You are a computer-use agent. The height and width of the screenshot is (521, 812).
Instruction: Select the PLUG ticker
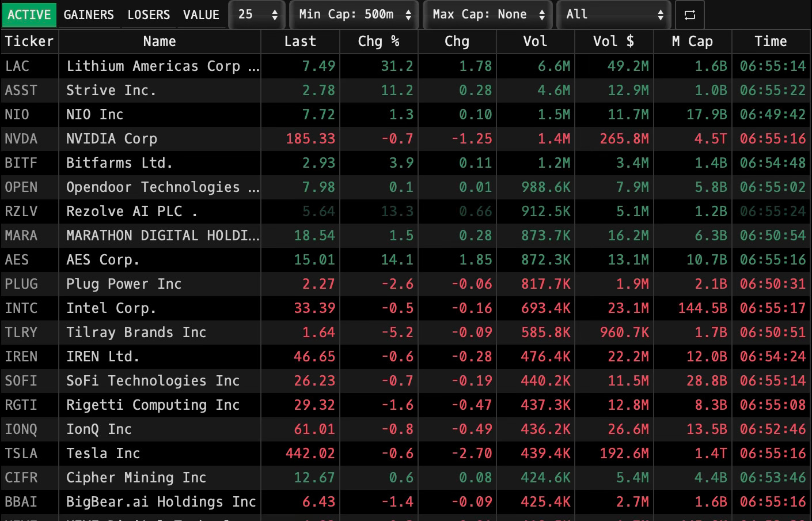click(x=21, y=284)
